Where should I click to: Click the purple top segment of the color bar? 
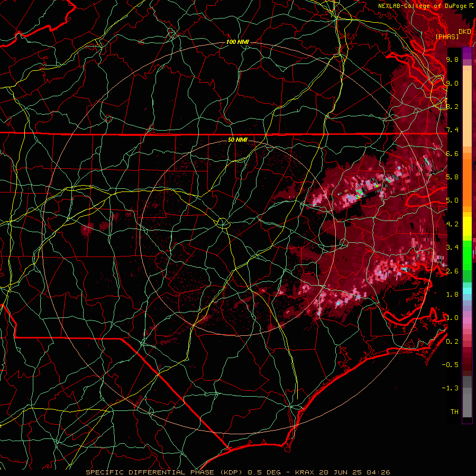click(x=467, y=53)
